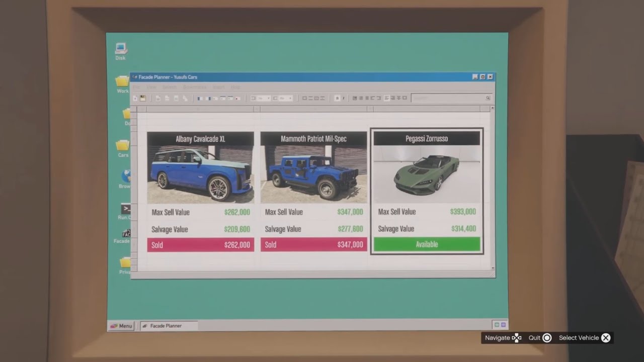The height and width of the screenshot is (362, 644).
Task: Open the Work folder on desktop
Action: 123,84
